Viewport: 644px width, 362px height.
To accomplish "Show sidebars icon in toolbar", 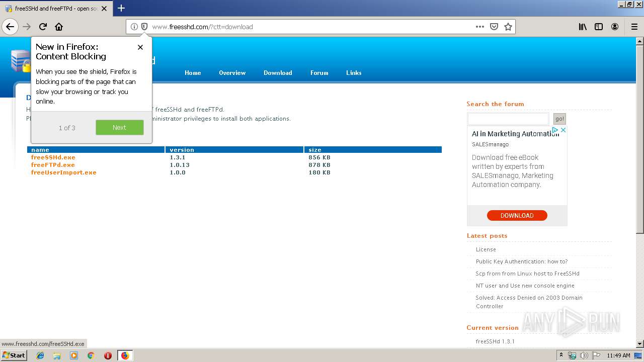I will (x=599, y=27).
